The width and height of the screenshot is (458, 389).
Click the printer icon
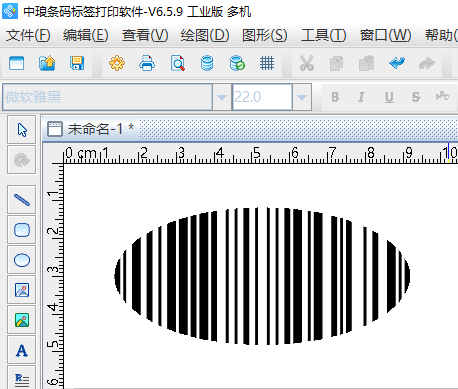[147, 63]
